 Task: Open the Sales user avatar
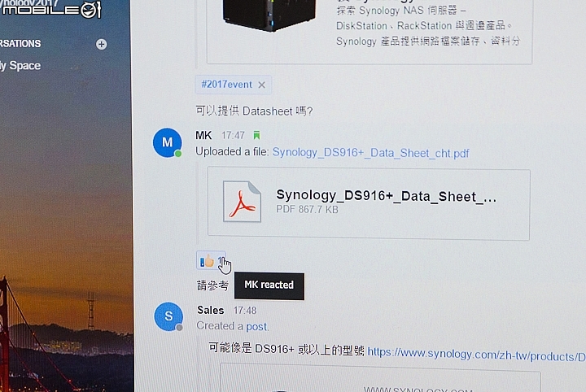coord(168,316)
